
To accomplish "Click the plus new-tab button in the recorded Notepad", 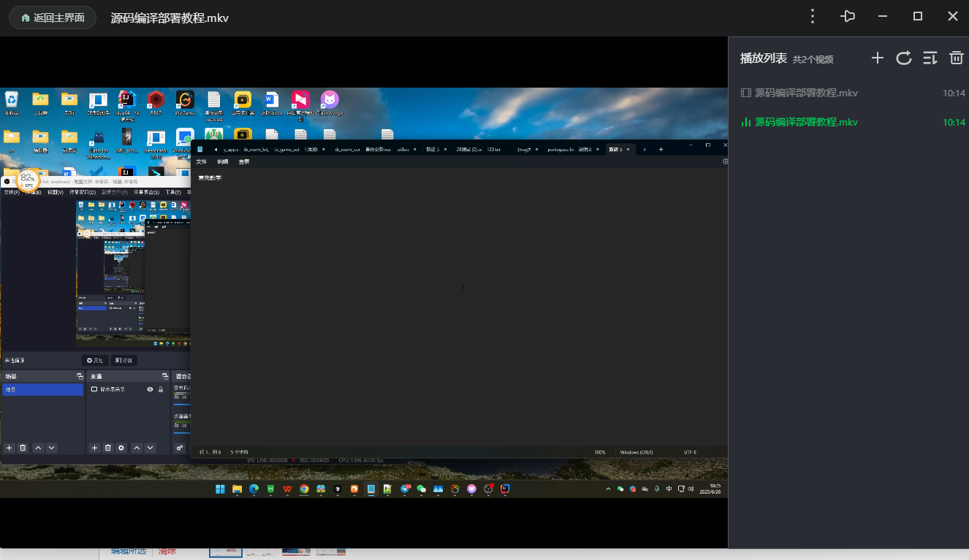I will tap(661, 149).
